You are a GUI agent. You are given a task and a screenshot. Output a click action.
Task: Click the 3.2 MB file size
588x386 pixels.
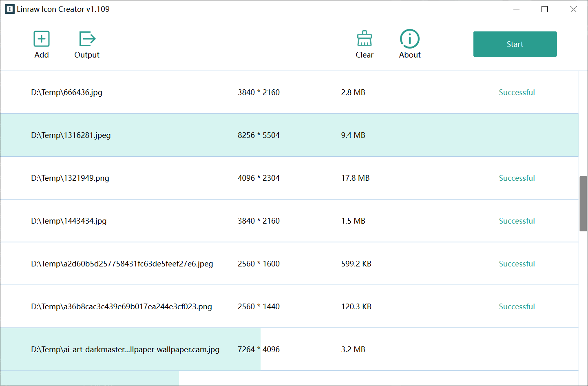(353, 349)
